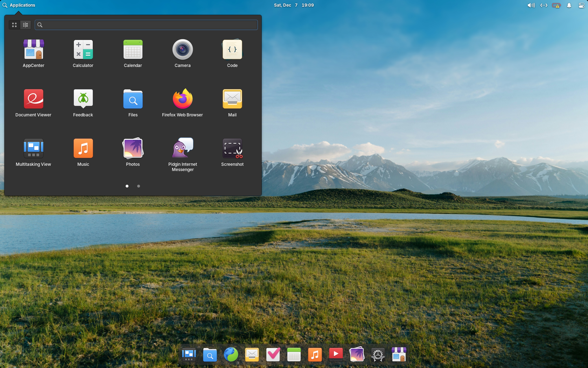Open Photos from the dock
The height and width of the screenshot is (368, 588).
pos(357,355)
